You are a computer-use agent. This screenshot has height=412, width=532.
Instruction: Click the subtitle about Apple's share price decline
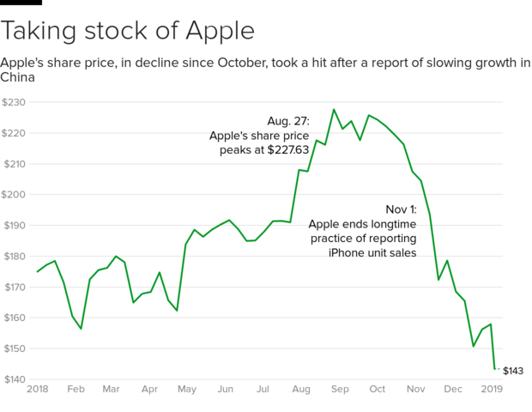tap(265, 70)
